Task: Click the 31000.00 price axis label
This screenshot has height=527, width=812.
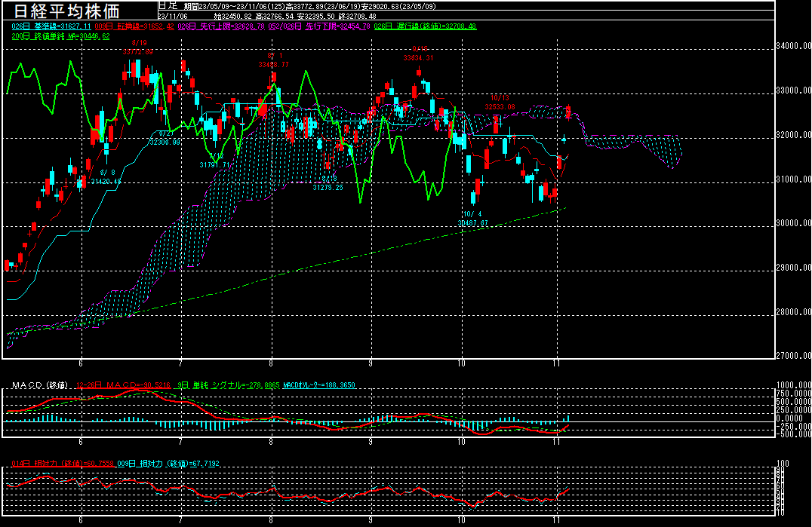Action: tap(793, 179)
